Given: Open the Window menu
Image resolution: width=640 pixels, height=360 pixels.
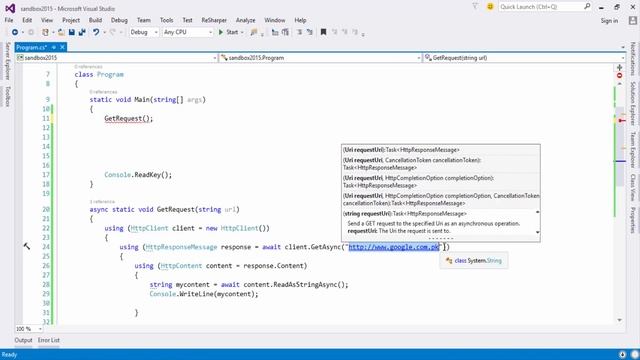Looking at the screenshot, I should pyautogui.click(x=275, y=20).
